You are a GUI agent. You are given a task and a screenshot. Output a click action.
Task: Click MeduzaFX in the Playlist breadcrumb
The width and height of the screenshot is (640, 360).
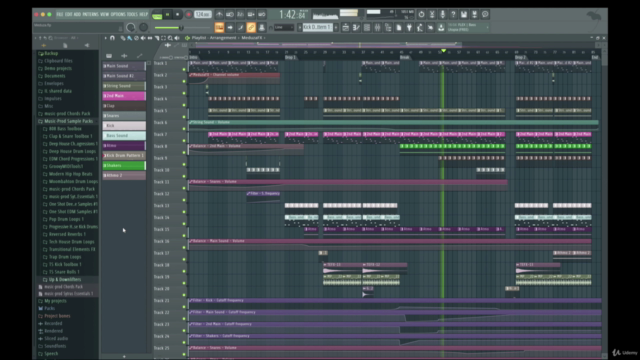click(251, 38)
